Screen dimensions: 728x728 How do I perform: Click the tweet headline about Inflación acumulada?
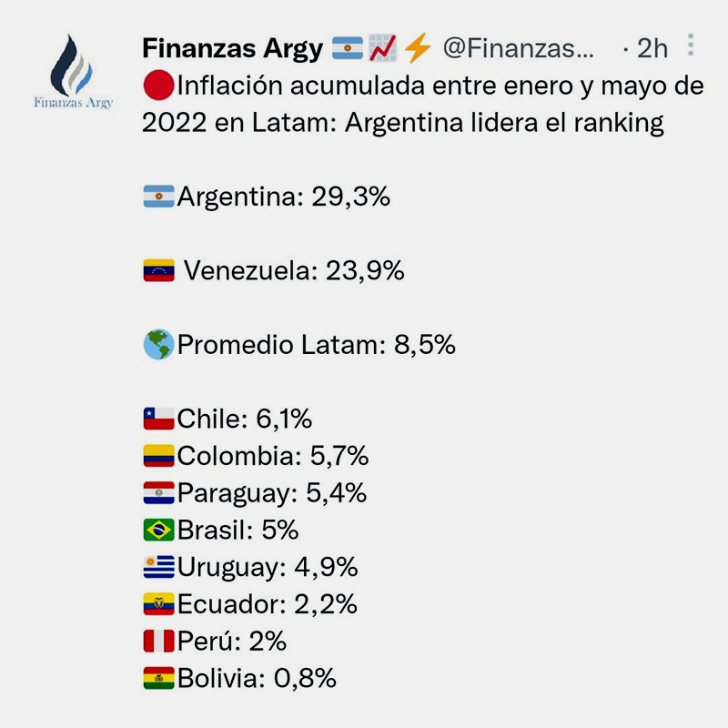[x=422, y=105]
